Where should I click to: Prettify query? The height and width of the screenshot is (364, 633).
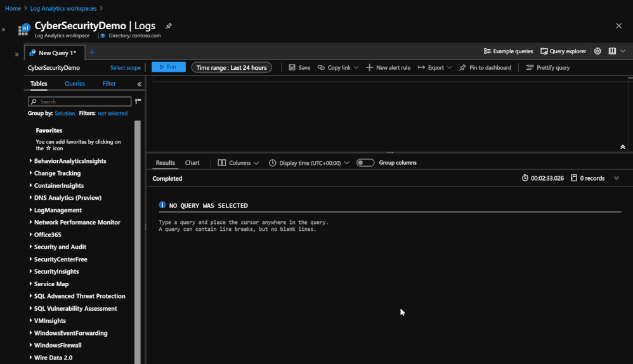pyautogui.click(x=548, y=67)
